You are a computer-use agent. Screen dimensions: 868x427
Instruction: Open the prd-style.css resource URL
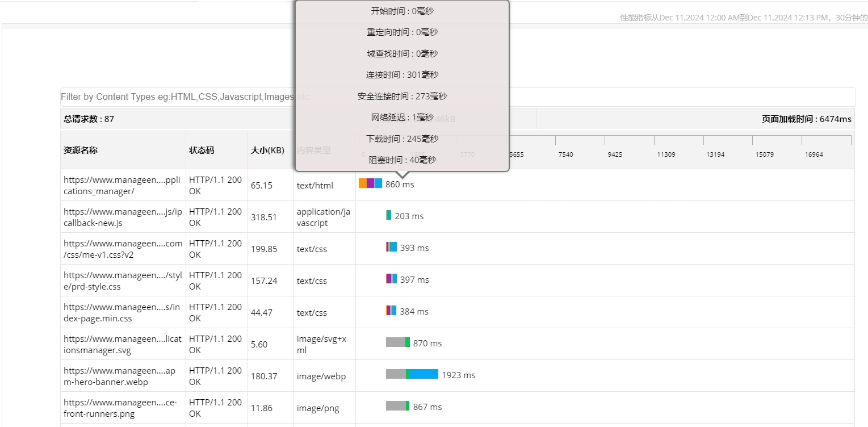(123, 281)
